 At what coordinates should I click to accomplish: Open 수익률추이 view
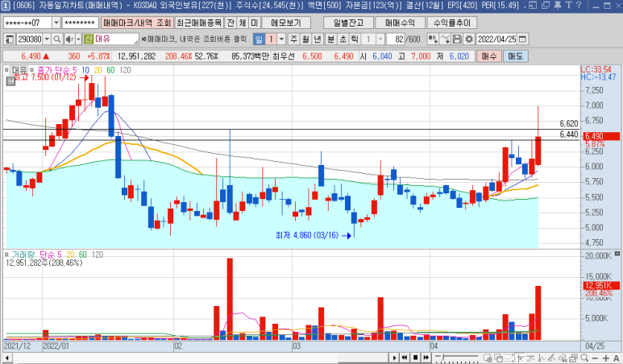click(x=452, y=23)
